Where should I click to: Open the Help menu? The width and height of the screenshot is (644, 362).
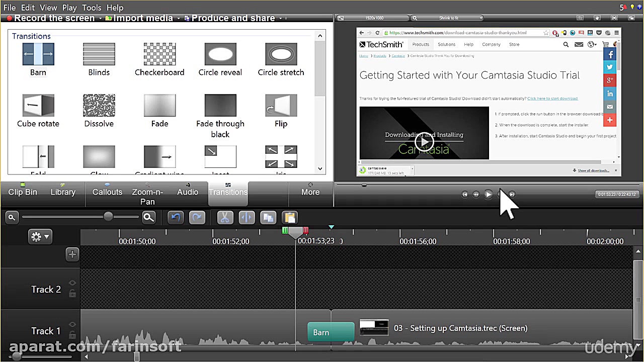115,8
